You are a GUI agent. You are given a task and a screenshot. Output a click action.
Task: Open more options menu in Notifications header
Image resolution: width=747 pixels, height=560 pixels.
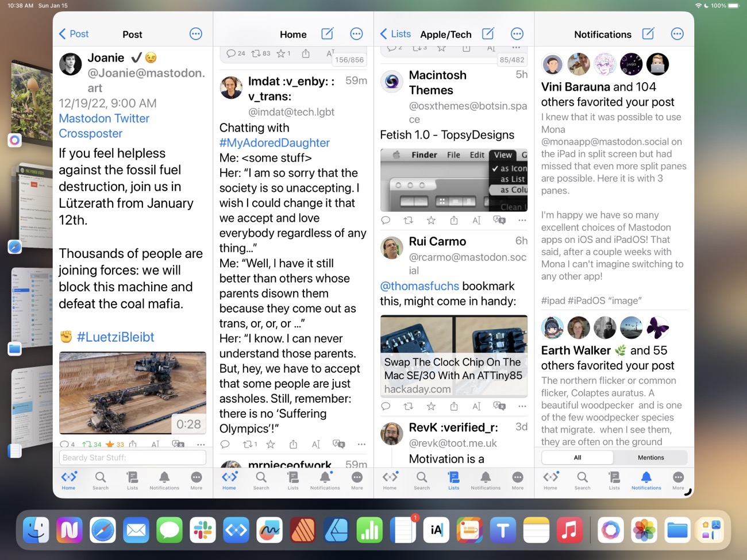pos(677,34)
